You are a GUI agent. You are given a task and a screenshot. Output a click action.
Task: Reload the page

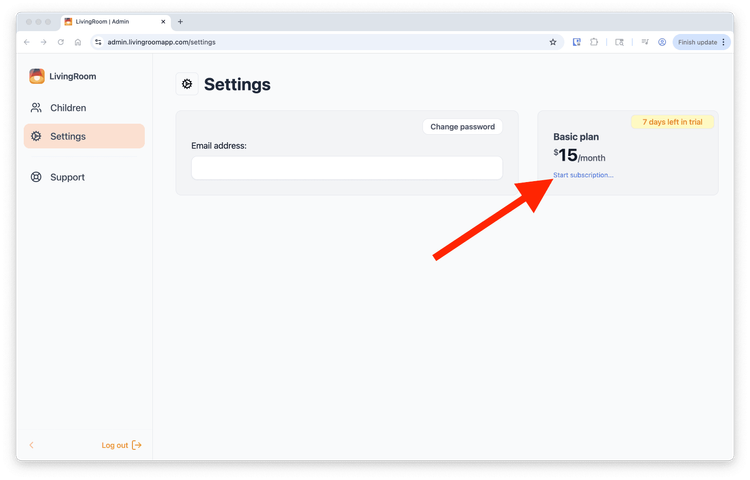(x=61, y=42)
